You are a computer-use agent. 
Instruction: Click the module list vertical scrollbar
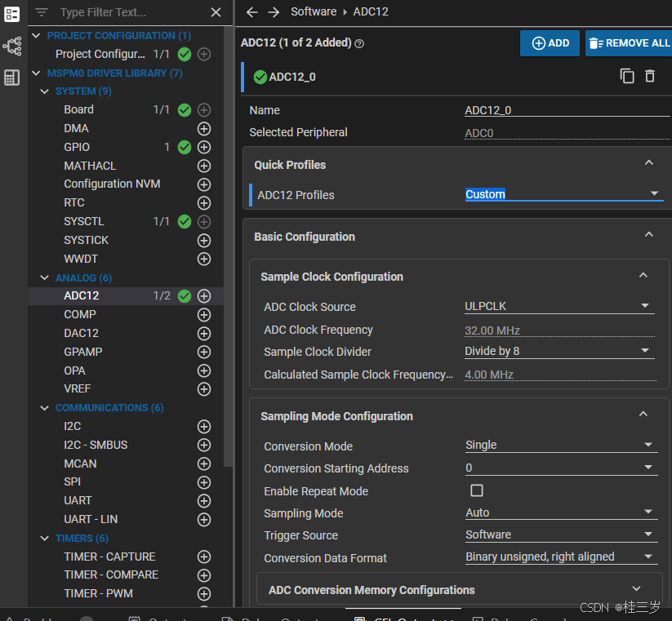coord(229,246)
